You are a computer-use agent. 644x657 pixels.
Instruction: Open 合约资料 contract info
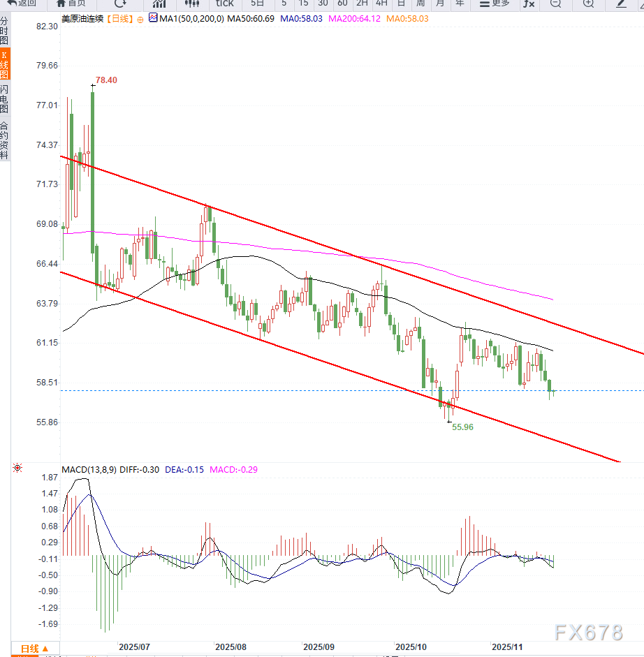5,140
